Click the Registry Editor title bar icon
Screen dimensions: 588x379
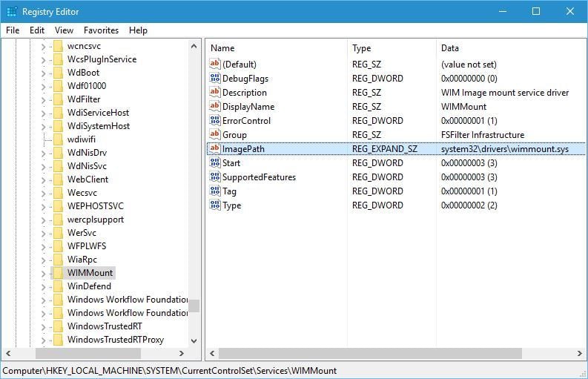click(12, 12)
